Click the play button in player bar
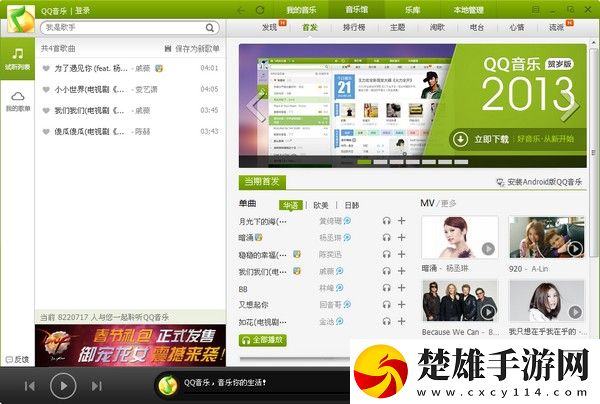 [x=63, y=386]
